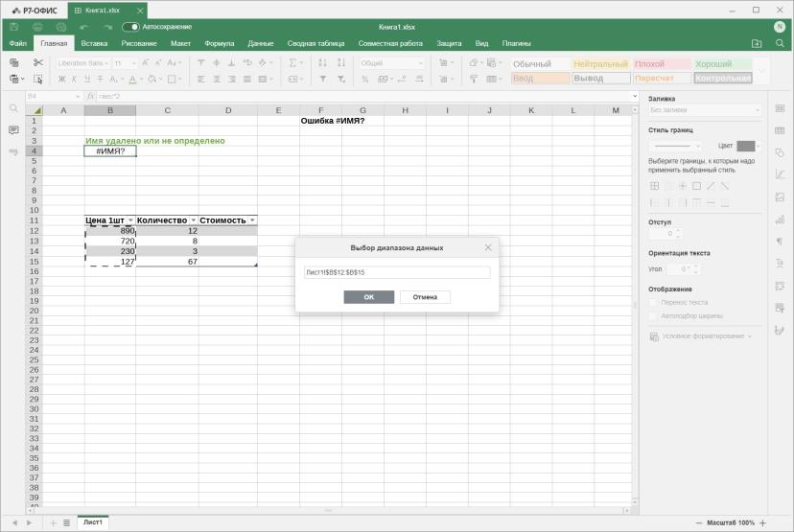The image size is (794, 532).
Task: Apply all borders in the border style grid
Action: (654, 186)
